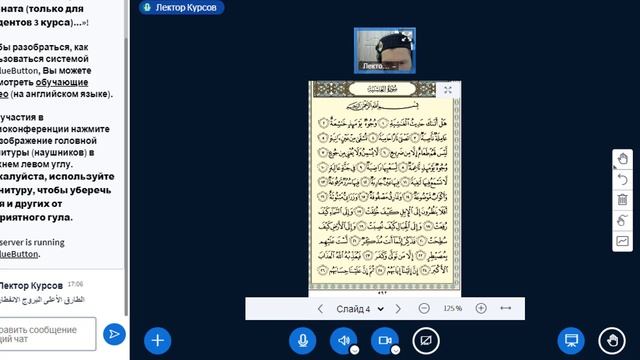This screenshot has width=640, height=360.
Task: Start screen sharing with the crossed-screen button
Action: (426, 340)
